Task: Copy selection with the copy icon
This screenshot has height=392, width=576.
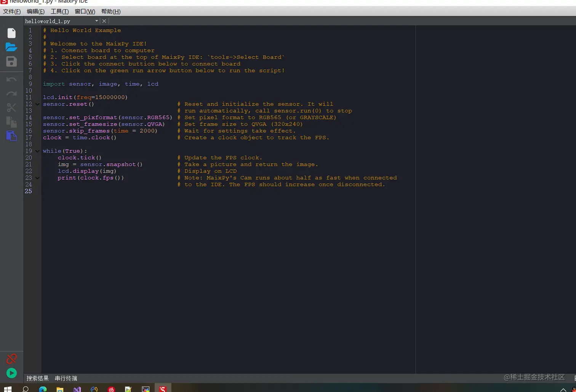Action: 11,122
